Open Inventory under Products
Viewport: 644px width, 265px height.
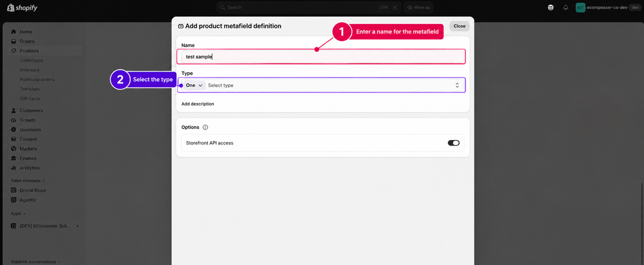[30, 70]
